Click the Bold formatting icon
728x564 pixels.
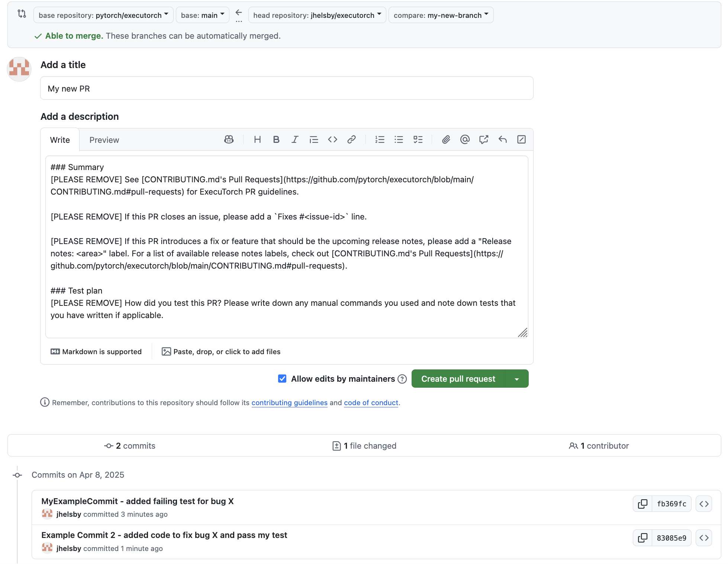click(276, 140)
